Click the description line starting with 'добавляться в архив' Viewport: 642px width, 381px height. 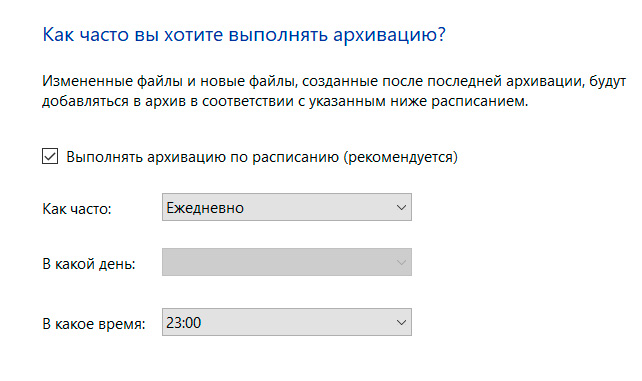point(285,101)
